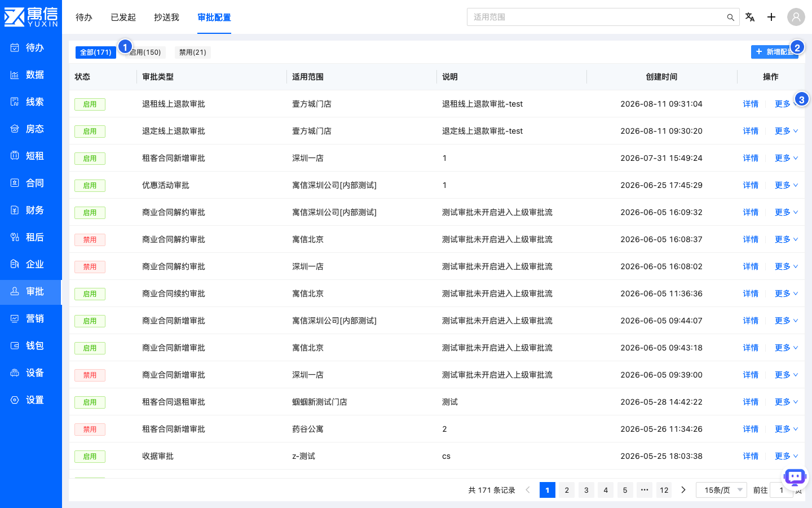Image resolution: width=812 pixels, height=508 pixels.
Task: Open 详情 for 退定线上退款审批 row
Action: [x=751, y=131]
